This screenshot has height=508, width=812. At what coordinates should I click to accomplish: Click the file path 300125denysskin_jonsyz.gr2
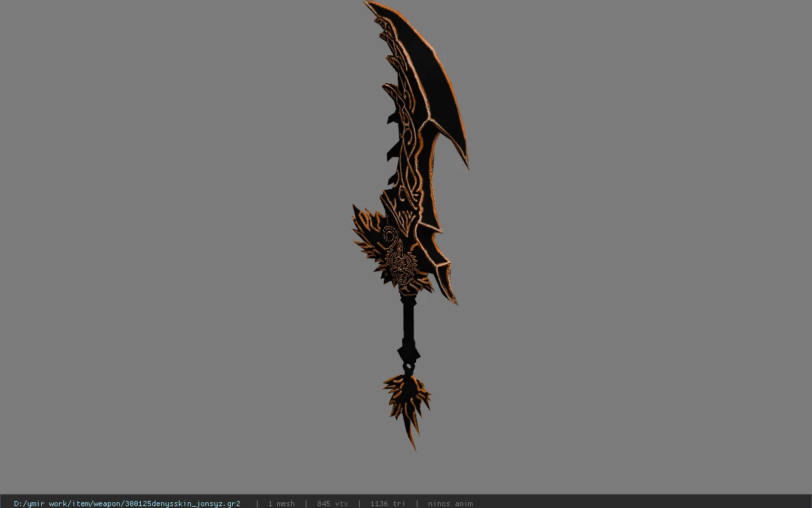coord(127,504)
